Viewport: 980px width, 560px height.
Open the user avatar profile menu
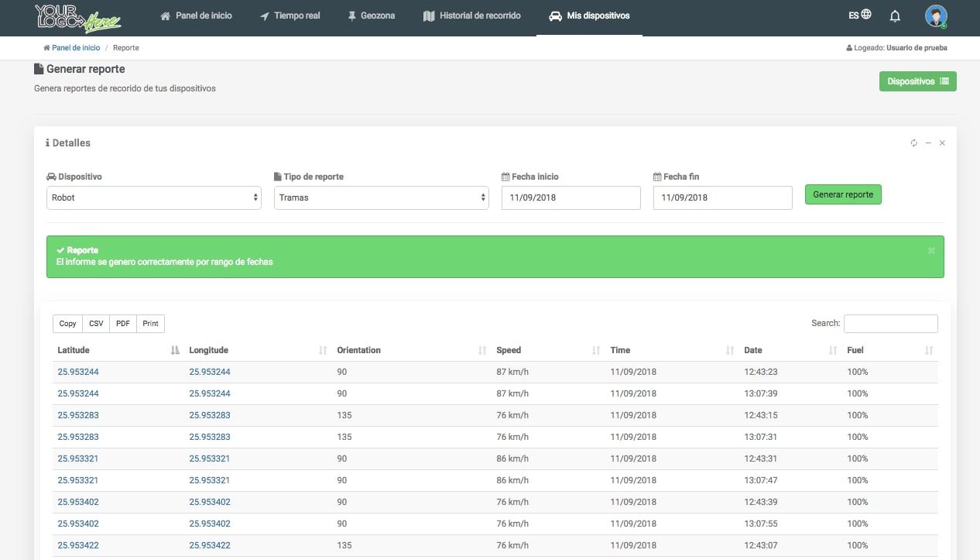pyautogui.click(x=936, y=16)
